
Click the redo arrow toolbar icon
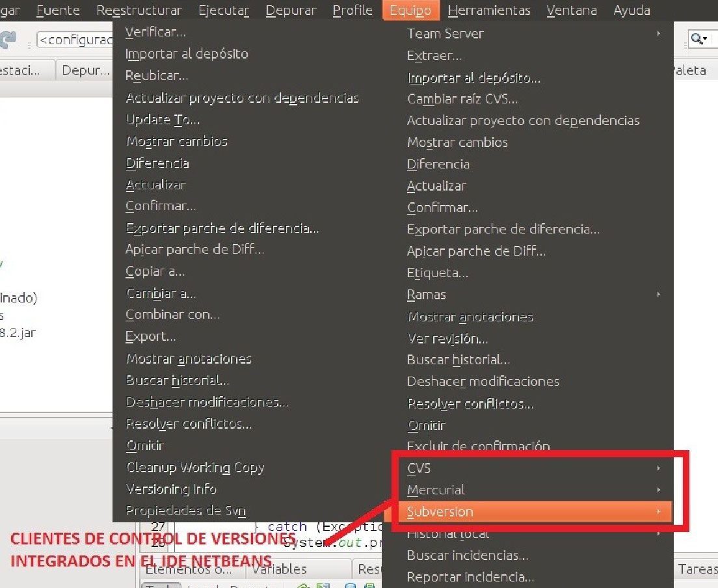(8, 40)
